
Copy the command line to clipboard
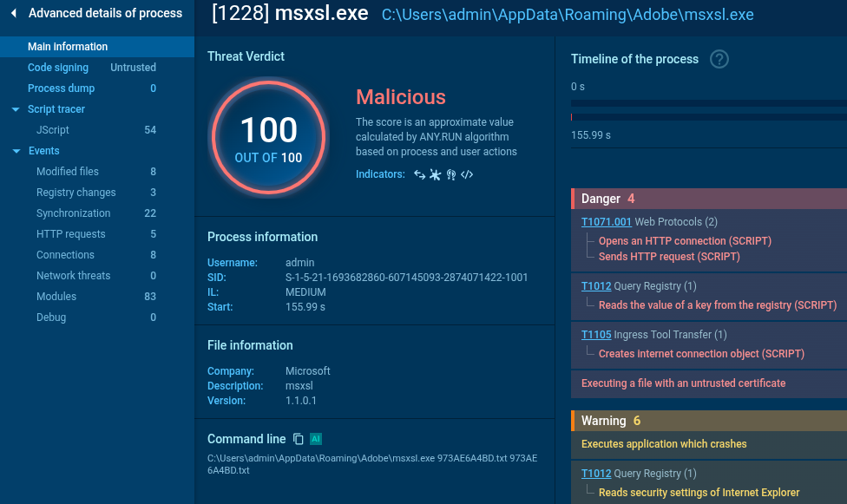(299, 439)
